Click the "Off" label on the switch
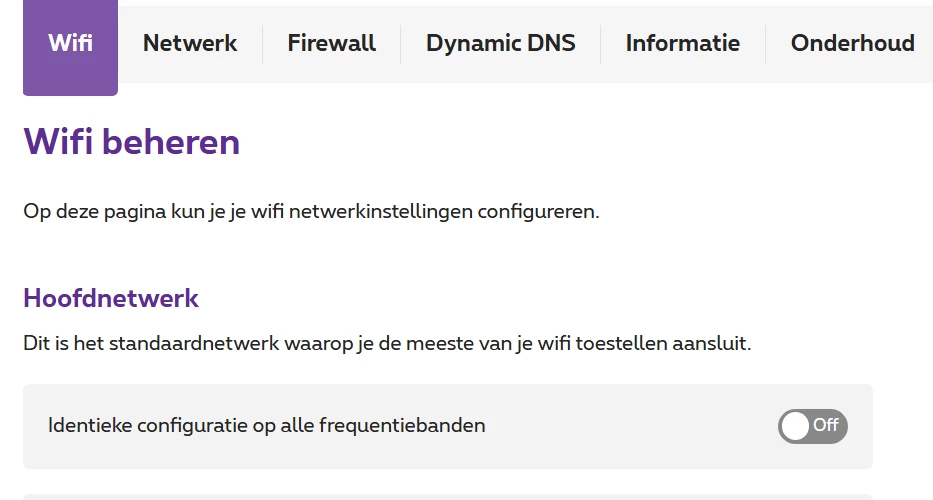Image resolution: width=933 pixels, height=500 pixels. (826, 426)
